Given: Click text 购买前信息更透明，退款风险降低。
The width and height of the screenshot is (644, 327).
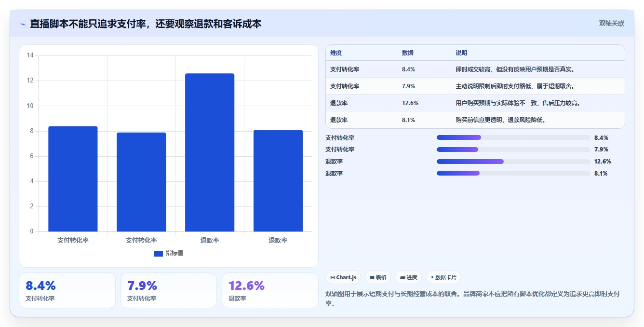Looking at the screenshot, I should point(500,120).
